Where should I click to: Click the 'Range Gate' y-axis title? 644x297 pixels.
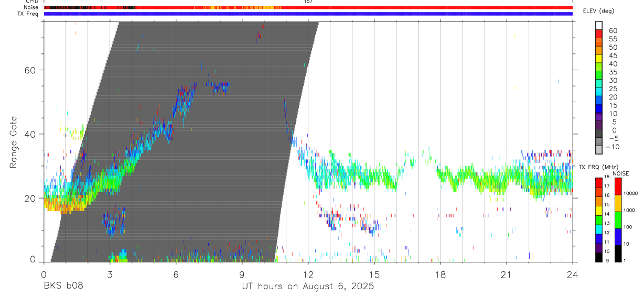(x=13, y=142)
